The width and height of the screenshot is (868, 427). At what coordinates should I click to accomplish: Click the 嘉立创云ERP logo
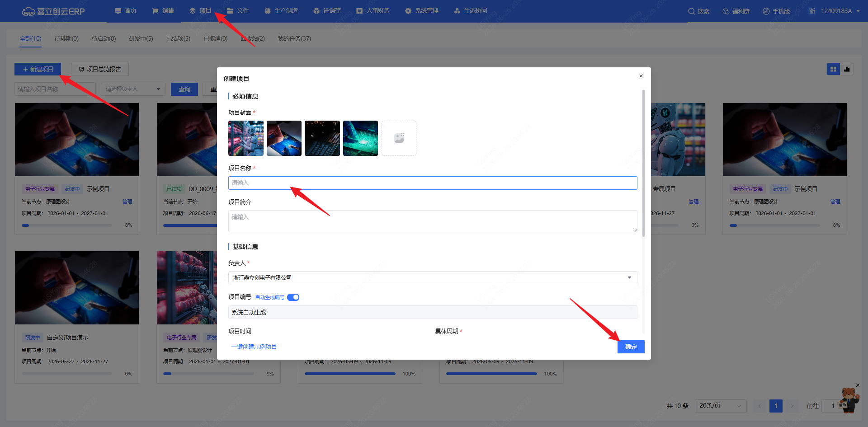[53, 11]
